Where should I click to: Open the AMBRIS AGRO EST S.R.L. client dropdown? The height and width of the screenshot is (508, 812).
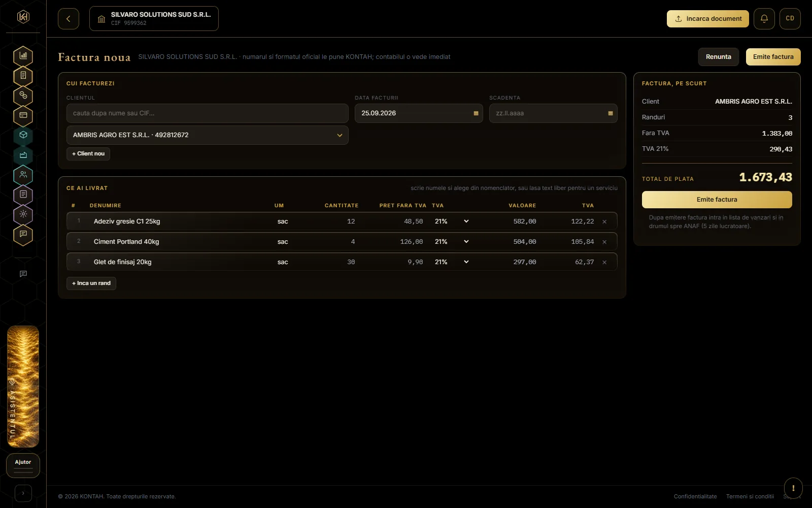(207, 135)
